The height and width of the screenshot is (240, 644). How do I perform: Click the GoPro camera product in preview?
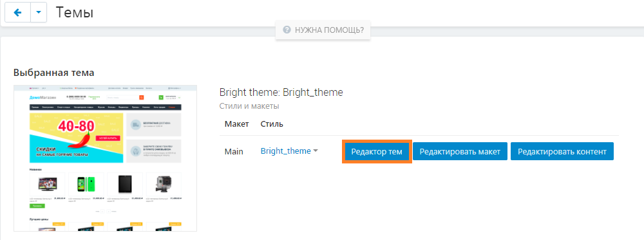(164, 185)
